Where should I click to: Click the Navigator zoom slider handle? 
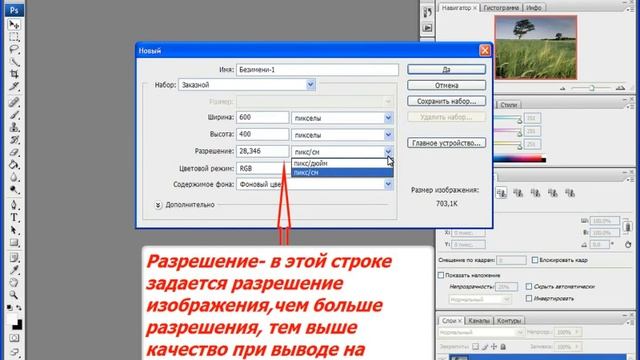coord(591,88)
